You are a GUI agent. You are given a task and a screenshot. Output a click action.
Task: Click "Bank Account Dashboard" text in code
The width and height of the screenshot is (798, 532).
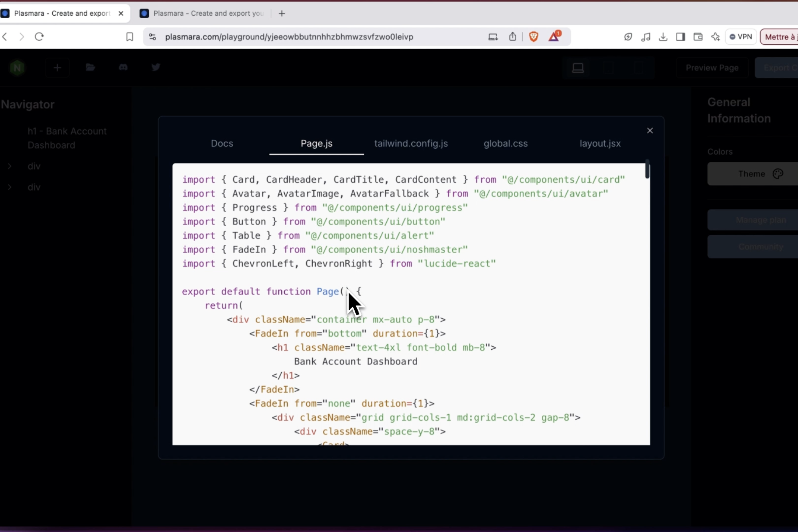356,361
